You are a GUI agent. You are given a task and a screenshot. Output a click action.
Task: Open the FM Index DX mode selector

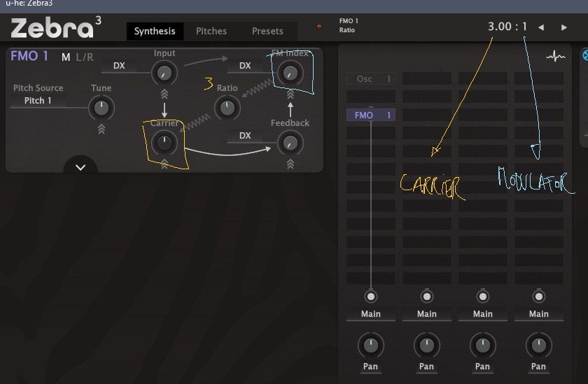[x=245, y=66]
